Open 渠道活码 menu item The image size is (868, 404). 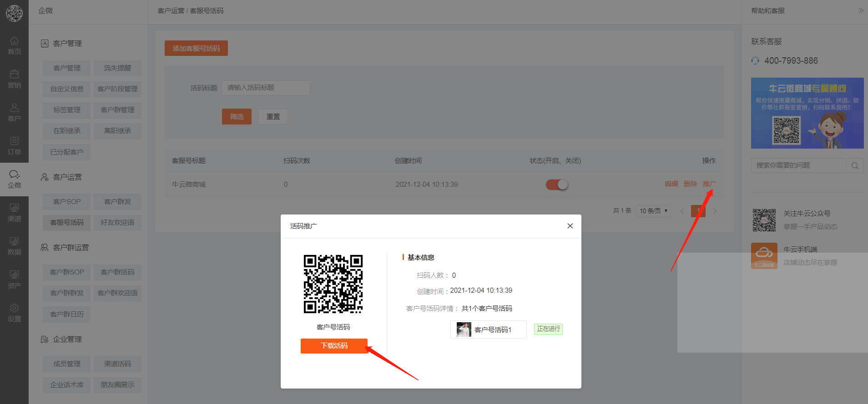pyautogui.click(x=117, y=364)
